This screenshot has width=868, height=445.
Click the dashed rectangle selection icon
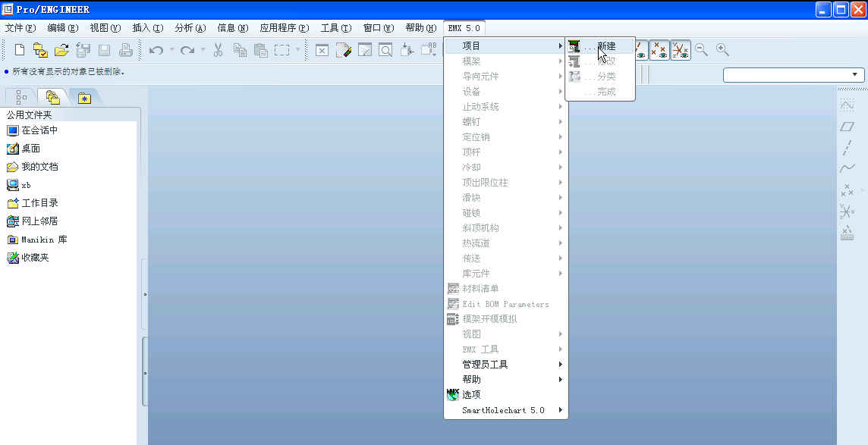(282, 50)
